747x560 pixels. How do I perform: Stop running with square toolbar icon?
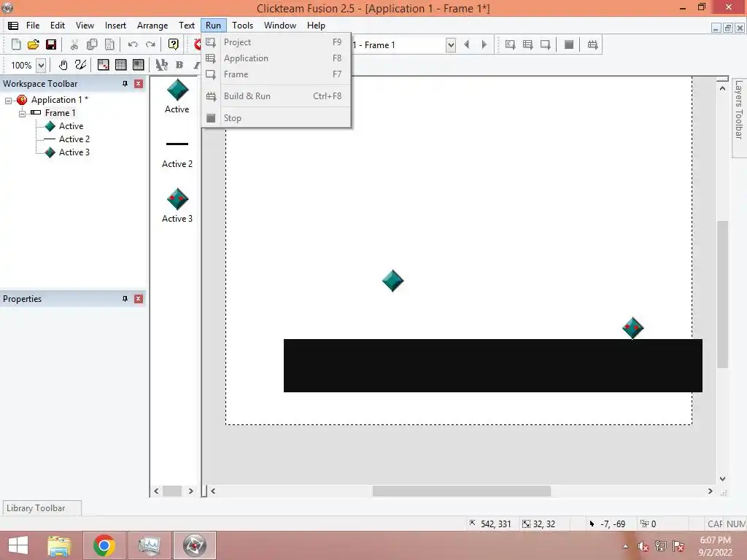coord(569,44)
